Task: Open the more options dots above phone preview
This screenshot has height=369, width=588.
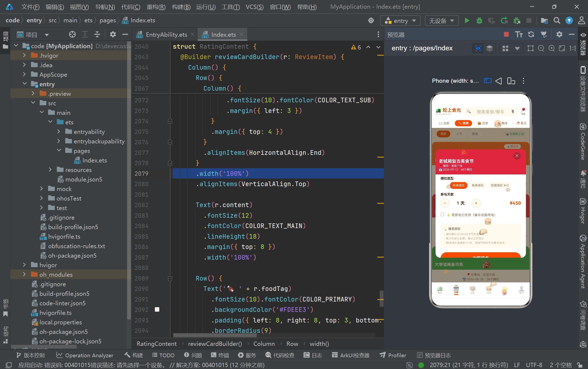Action: [x=523, y=81]
